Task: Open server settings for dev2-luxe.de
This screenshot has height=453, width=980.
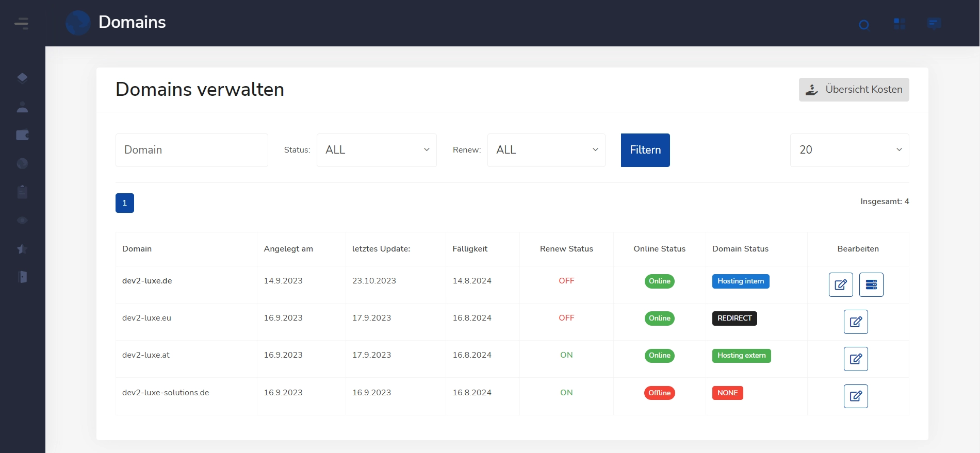Action: [x=871, y=284]
